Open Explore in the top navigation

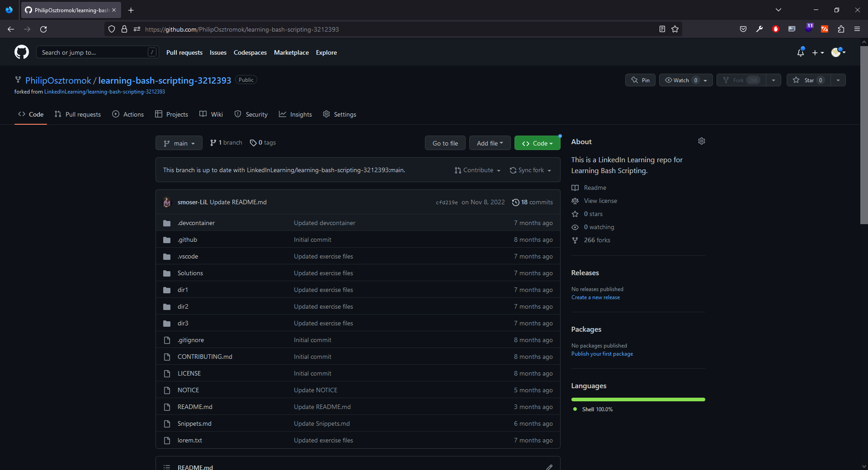point(326,53)
